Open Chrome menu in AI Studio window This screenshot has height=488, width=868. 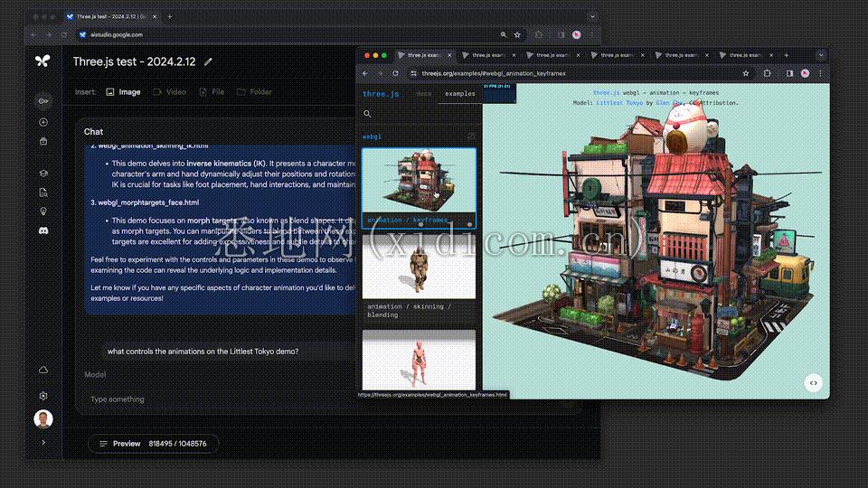pos(591,34)
